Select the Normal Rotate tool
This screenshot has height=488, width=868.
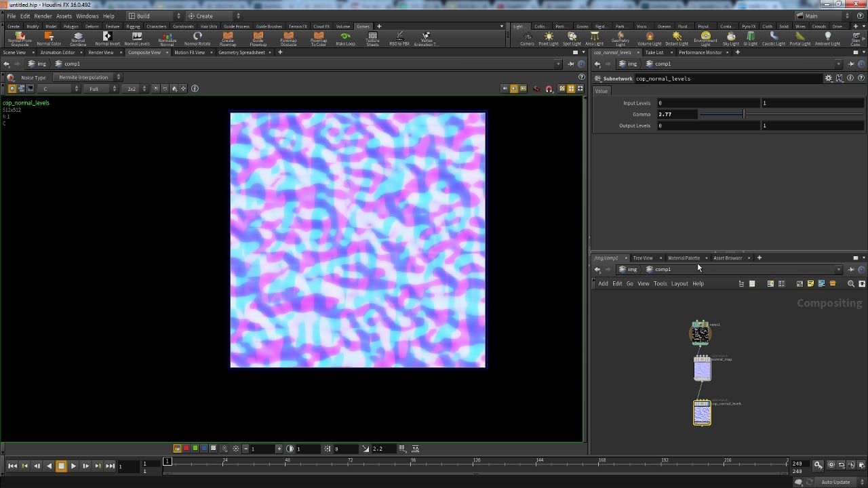pyautogui.click(x=196, y=39)
